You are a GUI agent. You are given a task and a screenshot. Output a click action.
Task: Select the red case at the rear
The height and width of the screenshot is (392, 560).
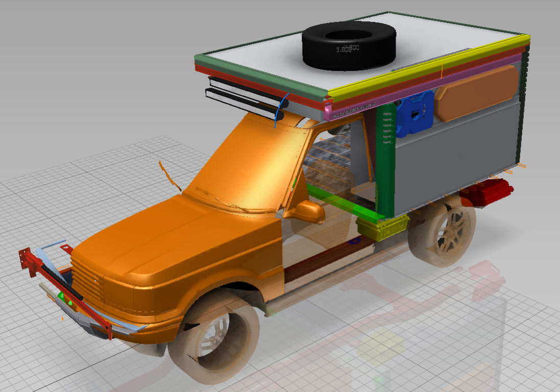[486, 193]
